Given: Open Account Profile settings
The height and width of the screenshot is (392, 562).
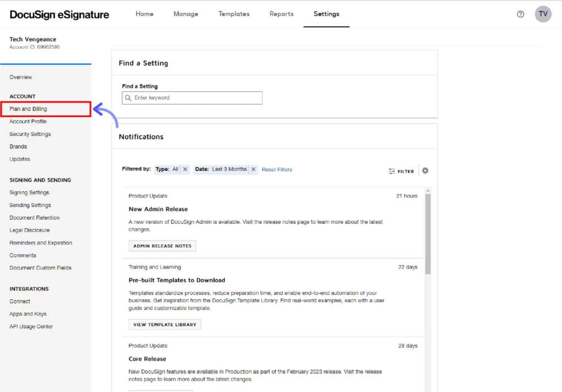Looking at the screenshot, I should pyautogui.click(x=28, y=121).
